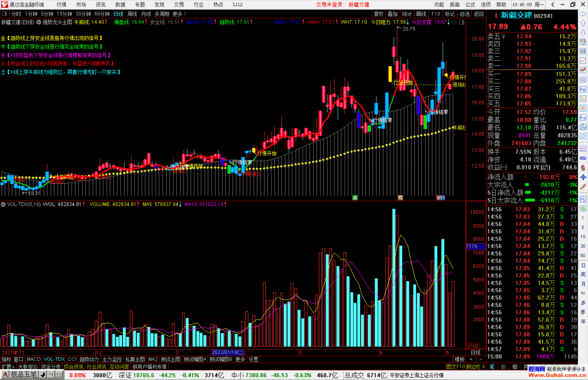588x380 pixels.
Task: Click the blue up arrow sidebar icon
Action: tap(583, 23)
